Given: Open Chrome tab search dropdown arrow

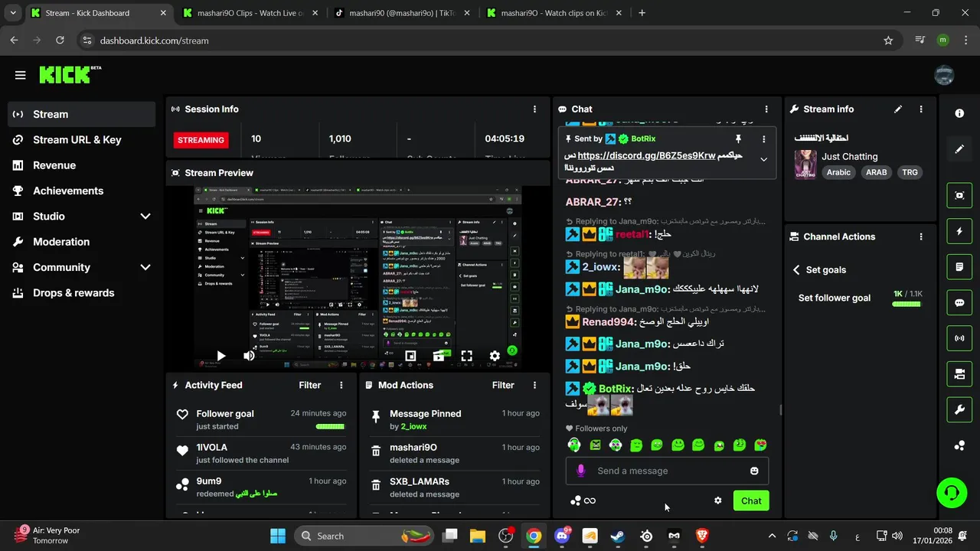Looking at the screenshot, I should 13,13.
